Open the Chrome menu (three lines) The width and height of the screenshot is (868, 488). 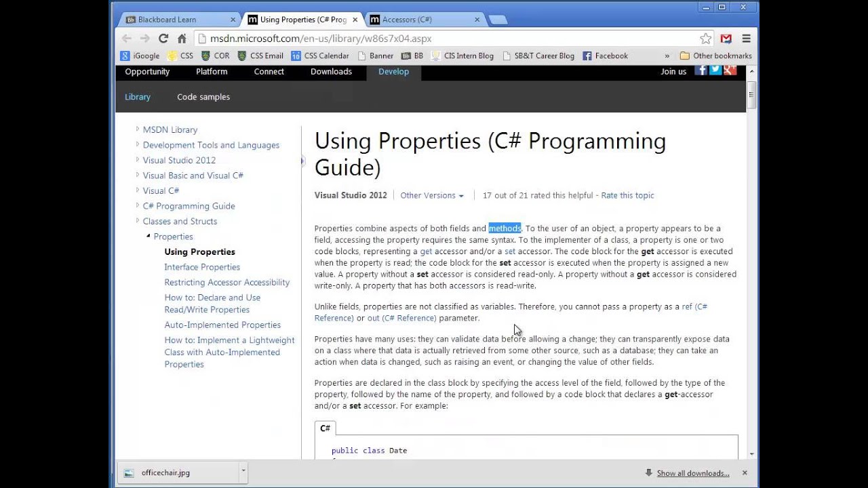746,39
